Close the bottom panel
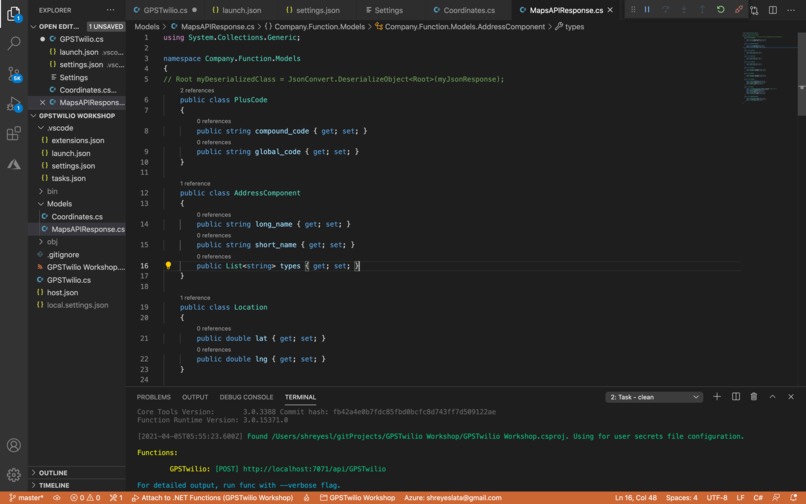The width and height of the screenshot is (806, 504). pos(791,397)
